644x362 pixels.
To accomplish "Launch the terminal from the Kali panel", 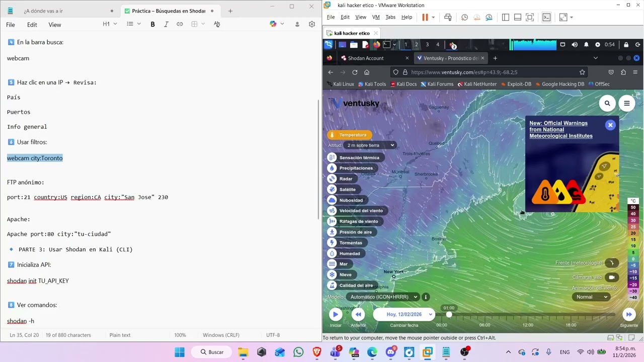I will (387, 45).
